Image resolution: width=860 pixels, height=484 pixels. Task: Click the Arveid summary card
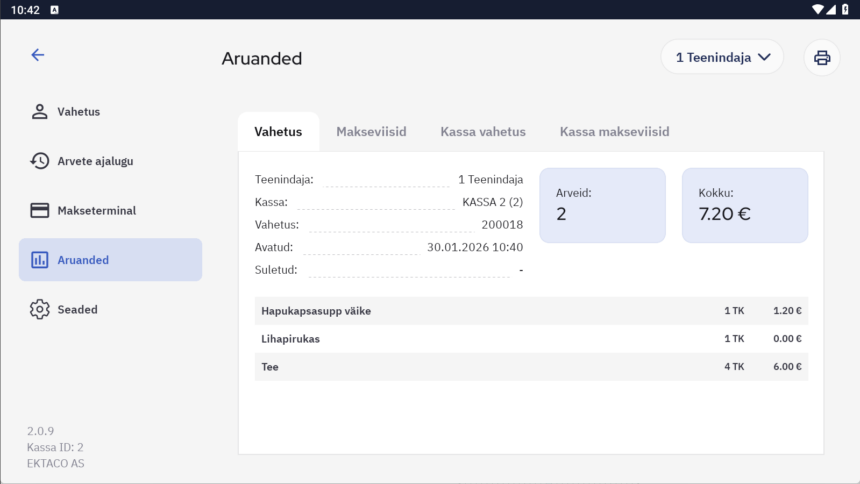602,205
